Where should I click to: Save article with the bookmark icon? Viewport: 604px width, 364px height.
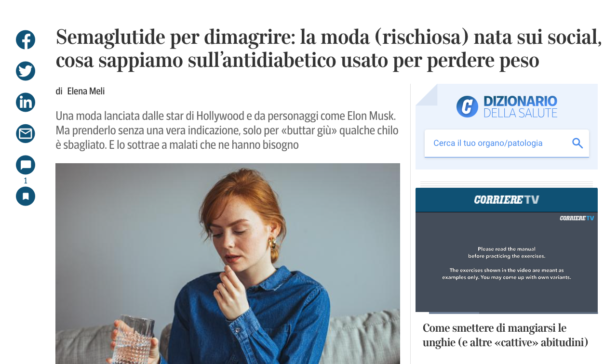coord(26,196)
